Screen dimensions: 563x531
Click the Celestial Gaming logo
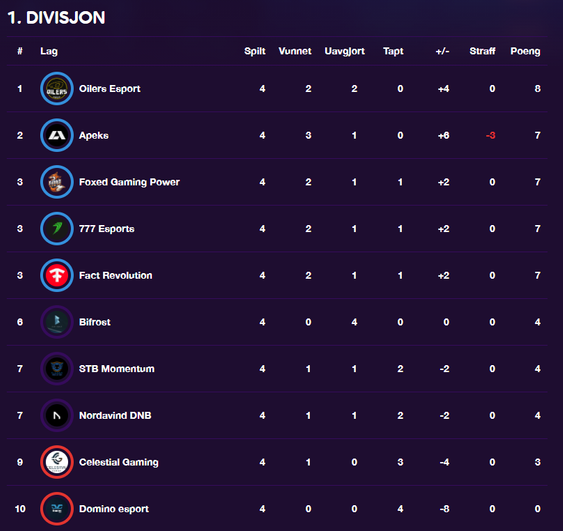pos(57,462)
